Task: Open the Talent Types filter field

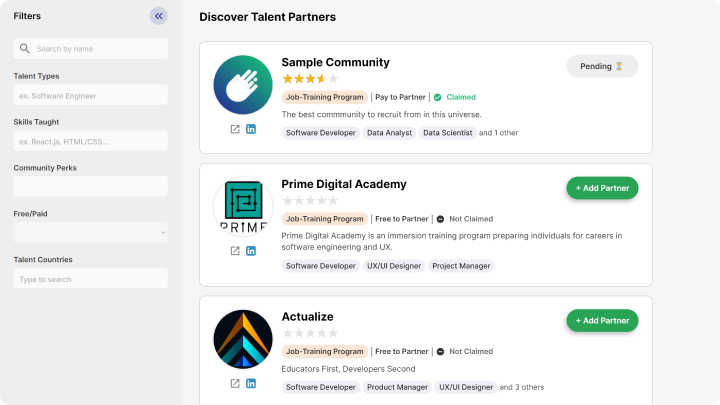Action: [x=90, y=95]
